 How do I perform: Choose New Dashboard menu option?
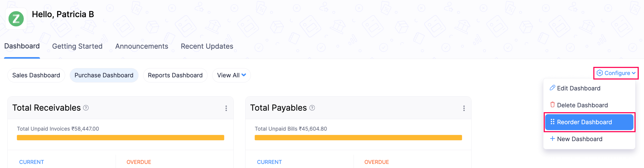coord(579,139)
